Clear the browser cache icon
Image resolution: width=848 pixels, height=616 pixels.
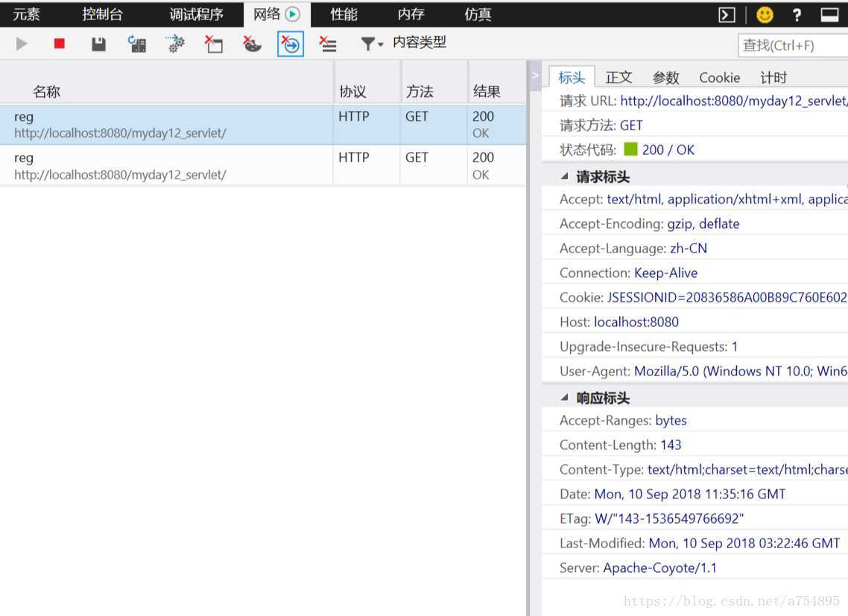[214, 44]
